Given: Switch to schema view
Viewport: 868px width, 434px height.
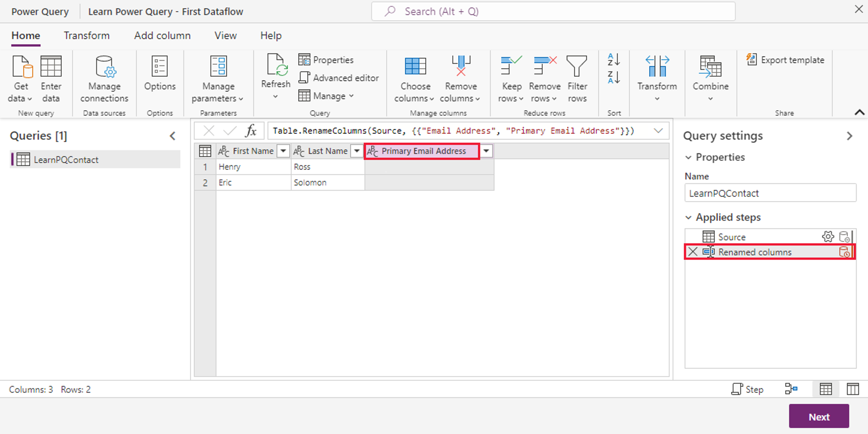Looking at the screenshot, I should click(x=852, y=389).
